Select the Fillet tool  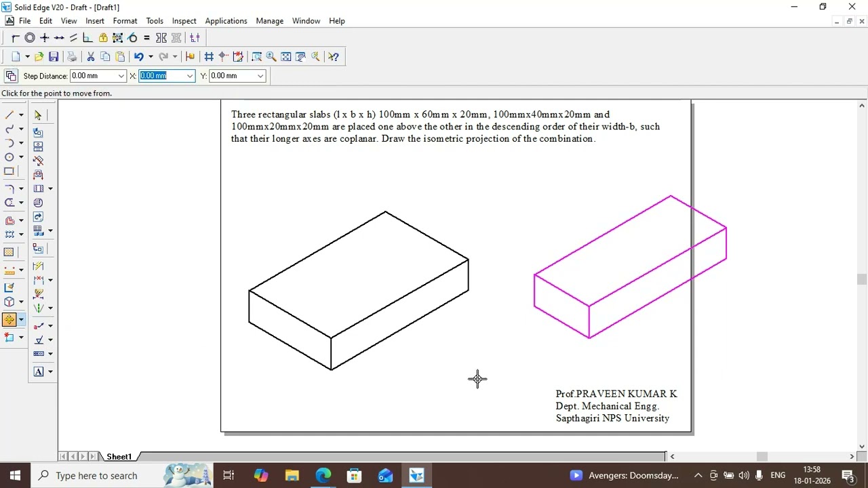9,188
